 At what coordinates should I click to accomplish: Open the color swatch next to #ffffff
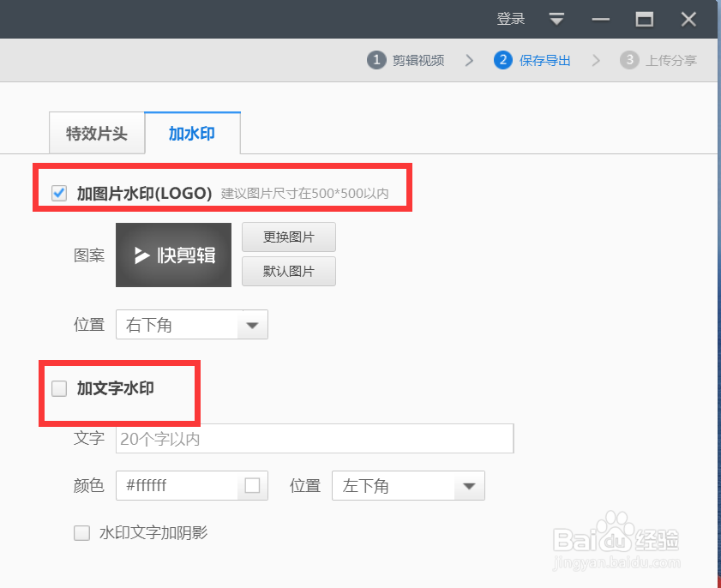point(252,485)
